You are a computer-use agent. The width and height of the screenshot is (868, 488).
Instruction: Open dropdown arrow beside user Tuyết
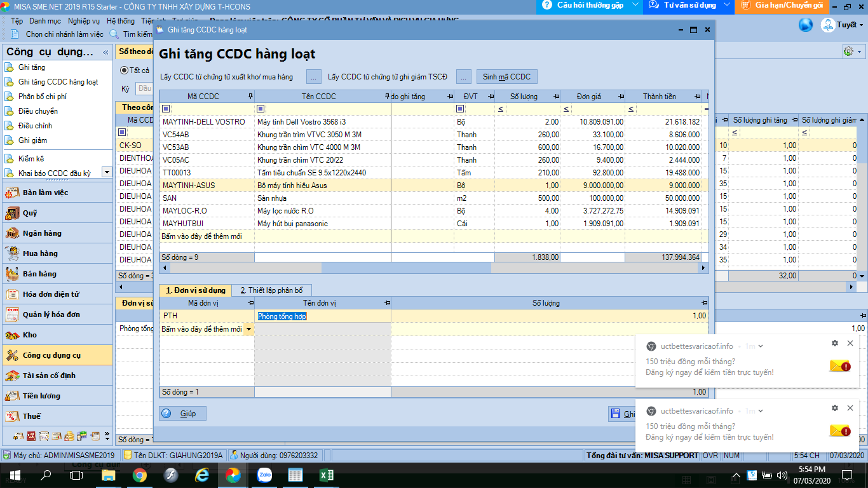coord(862,25)
